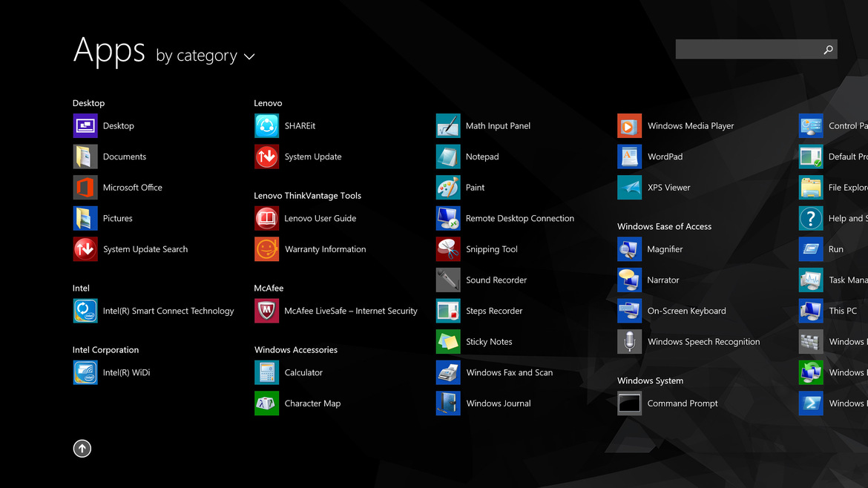The height and width of the screenshot is (488, 868).
Task: Open McAfee LiveSafe shield icon
Action: pyautogui.click(x=266, y=311)
